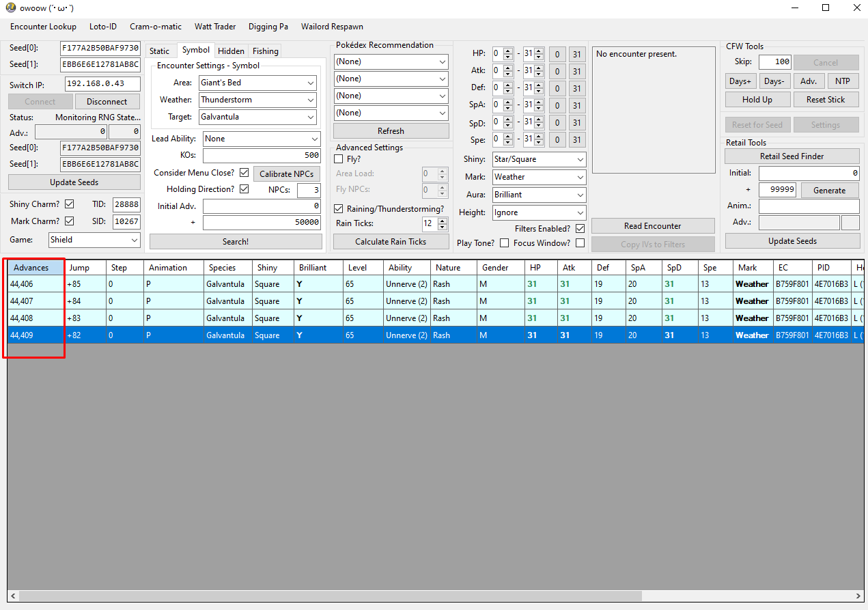
Task: Switch to the Fishing tab
Action: click(265, 51)
